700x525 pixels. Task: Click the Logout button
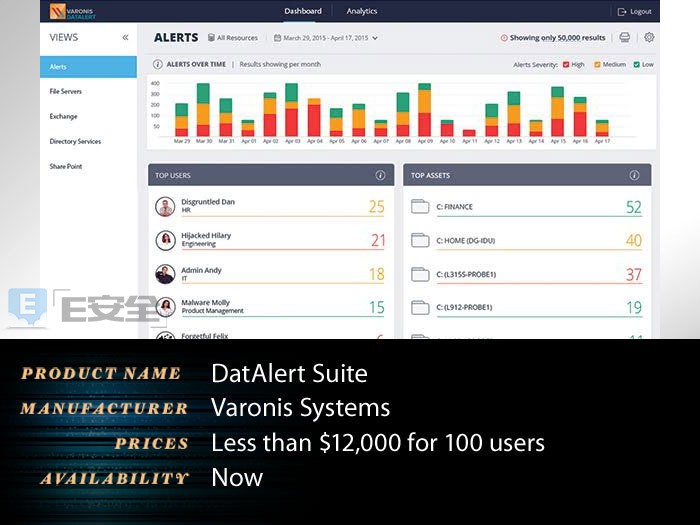(x=634, y=12)
